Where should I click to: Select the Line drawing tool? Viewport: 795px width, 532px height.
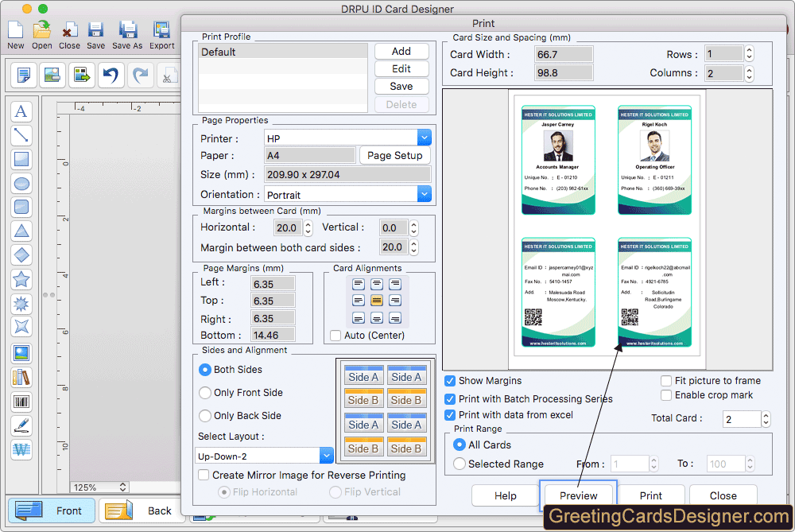21,135
